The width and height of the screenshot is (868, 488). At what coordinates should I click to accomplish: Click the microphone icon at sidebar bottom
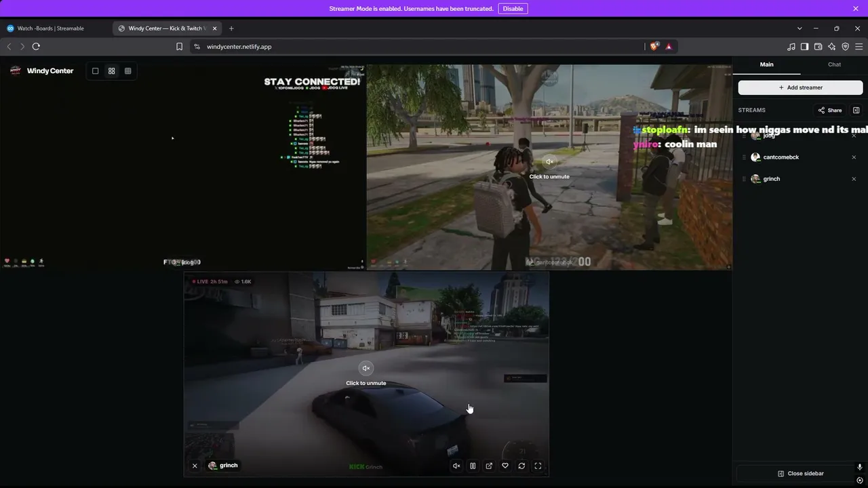coord(860,468)
